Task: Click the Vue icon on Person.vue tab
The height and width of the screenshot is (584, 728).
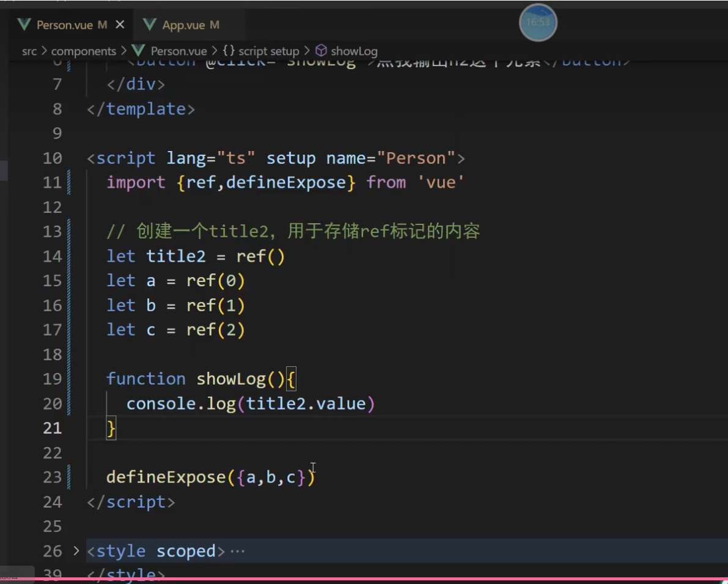Action: 24,24
